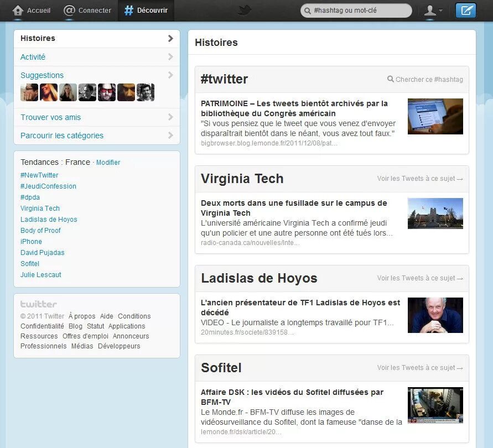The height and width of the screenshot is (448, 493).
Task: Click the chevron beside Suggestions
Action: click(170, 75)
